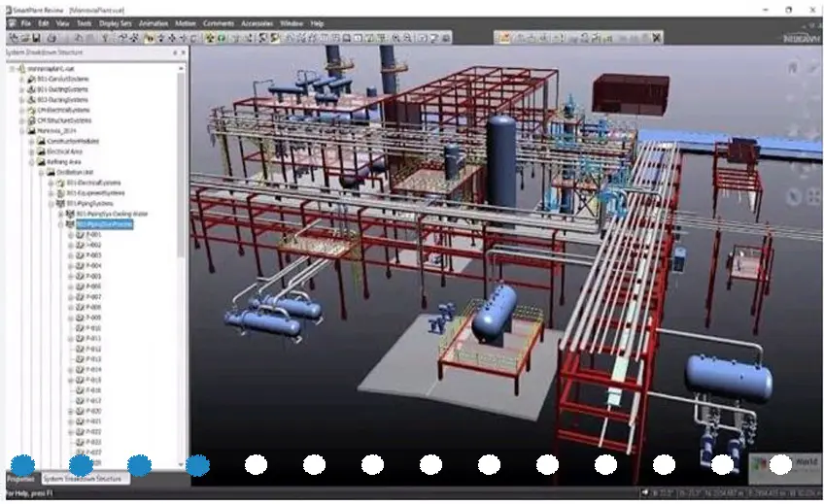Open the Motion menu
This screenshot has width=824, height=504.
(x=185, y=23)
